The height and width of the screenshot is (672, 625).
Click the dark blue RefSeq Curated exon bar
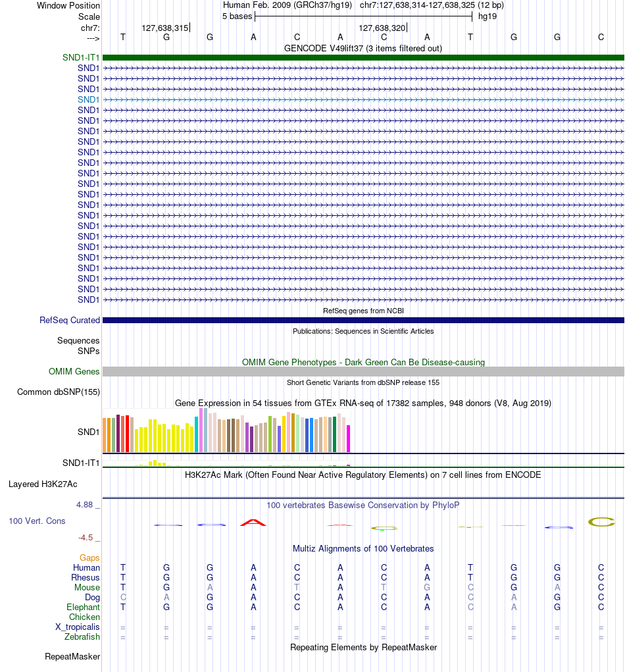click(x=363, y=320)
